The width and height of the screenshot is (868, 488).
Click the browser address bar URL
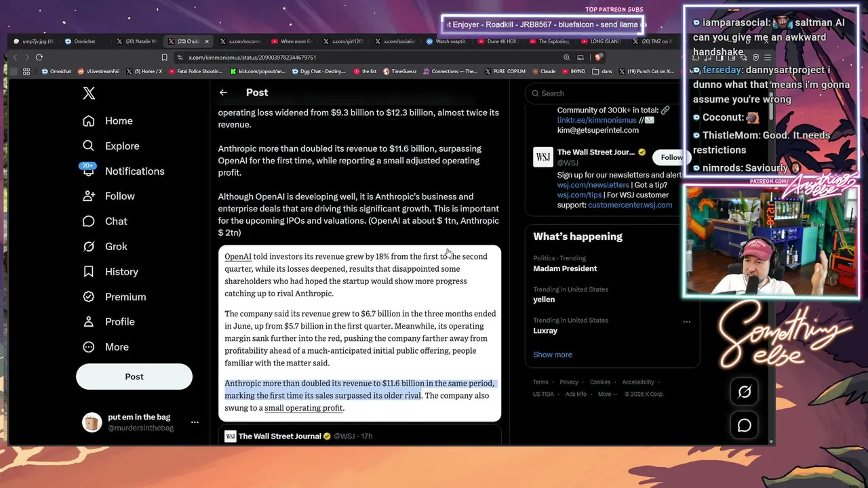[x=252, y=58]
